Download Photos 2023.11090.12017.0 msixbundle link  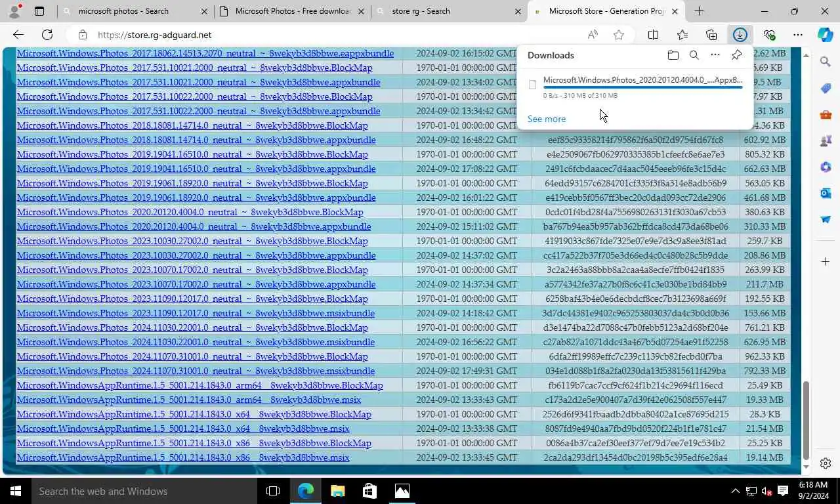(196, 313)
